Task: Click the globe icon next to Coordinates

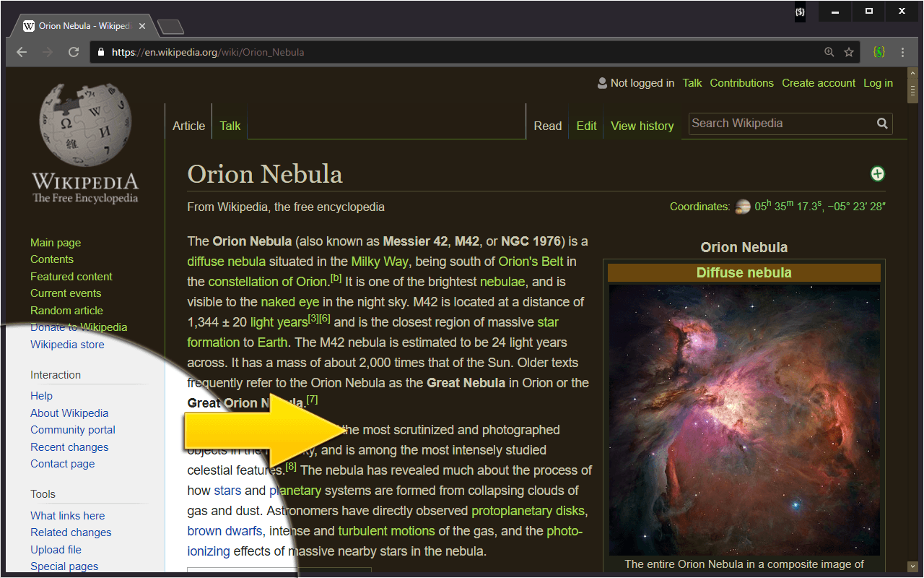Action: (743, 207)
